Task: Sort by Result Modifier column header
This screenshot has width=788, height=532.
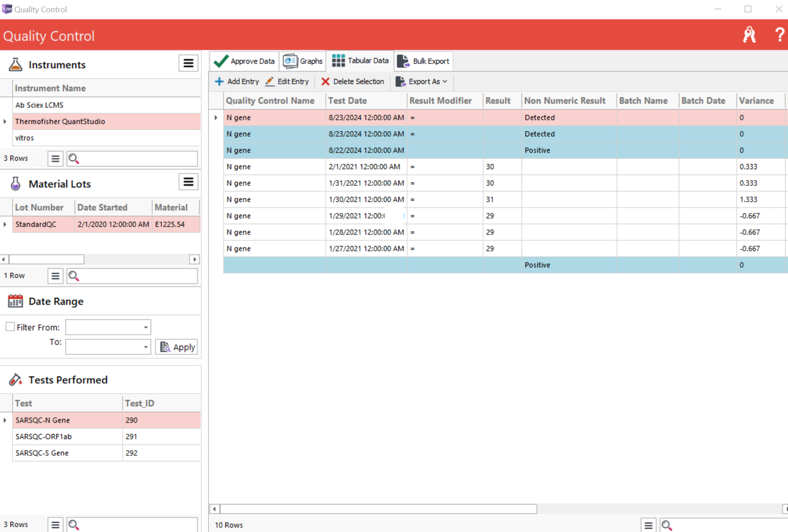Action: coord(445,101)
